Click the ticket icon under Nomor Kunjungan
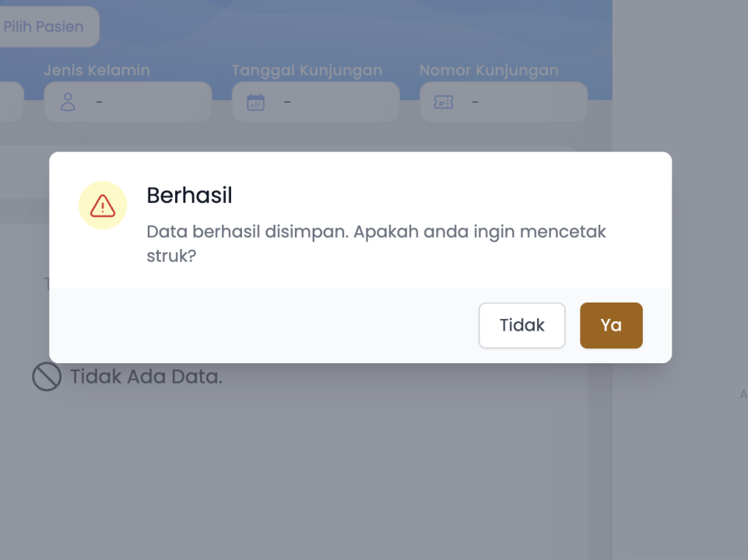The height and width of the screenshot is (560, 748). (x=444, y=102)
